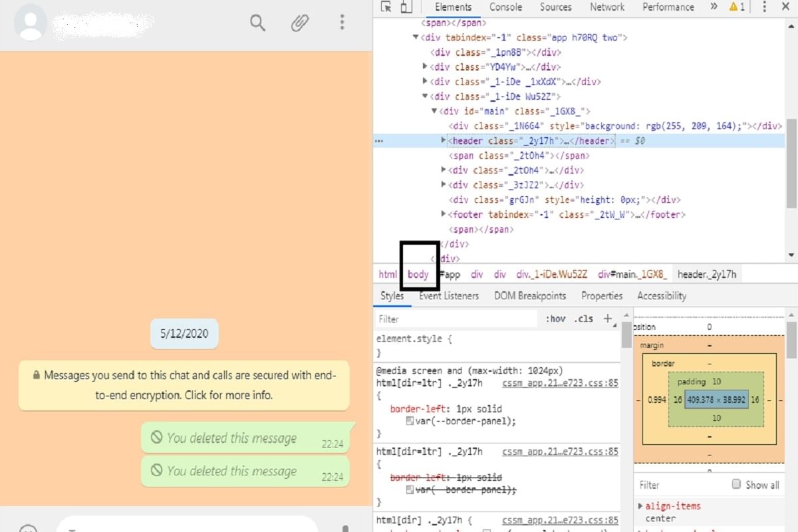Image resolution: width=798 pixels, height=532 pixels.
Task: Activate the inspect element picker icon
Action: coord(386,7)
